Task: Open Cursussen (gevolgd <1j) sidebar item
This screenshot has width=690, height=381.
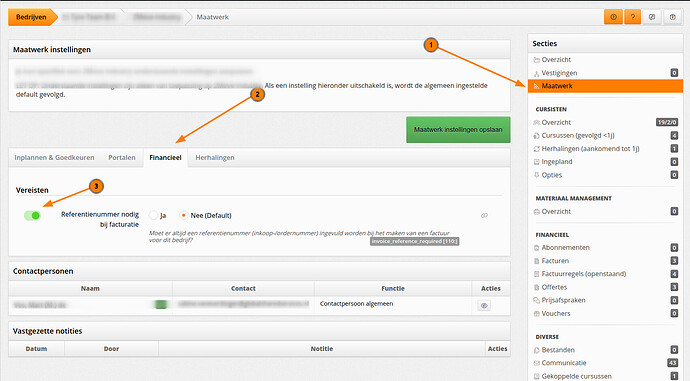Action: click(x=578, y=136)
